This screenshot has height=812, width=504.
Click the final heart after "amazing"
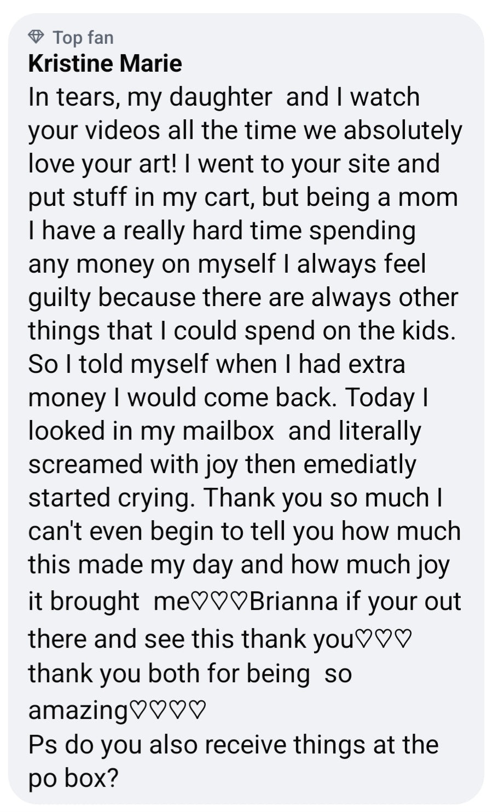(x=198, y=711)
